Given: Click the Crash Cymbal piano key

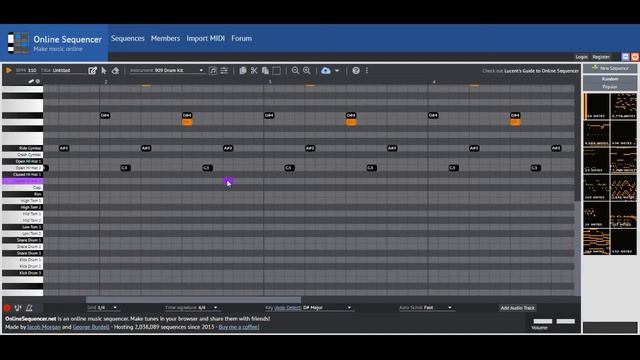Looking at the screenshot, I should (x=23, y=155).
